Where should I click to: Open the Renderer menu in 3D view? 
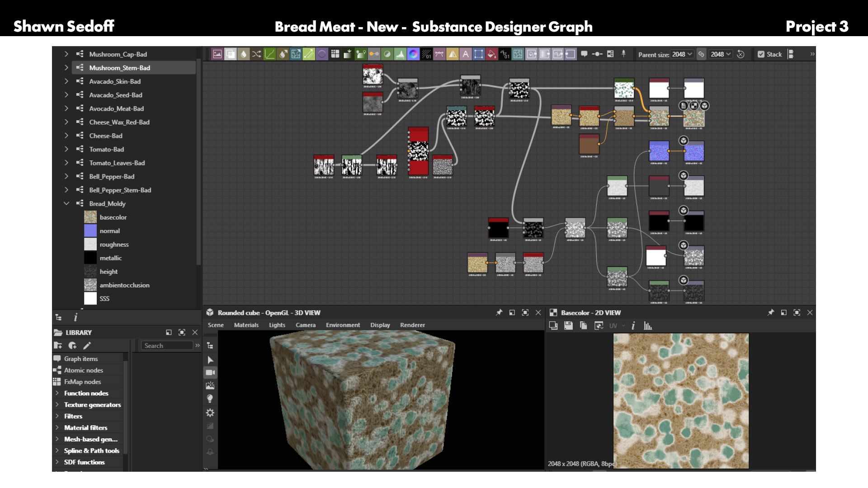click(412, 325)
